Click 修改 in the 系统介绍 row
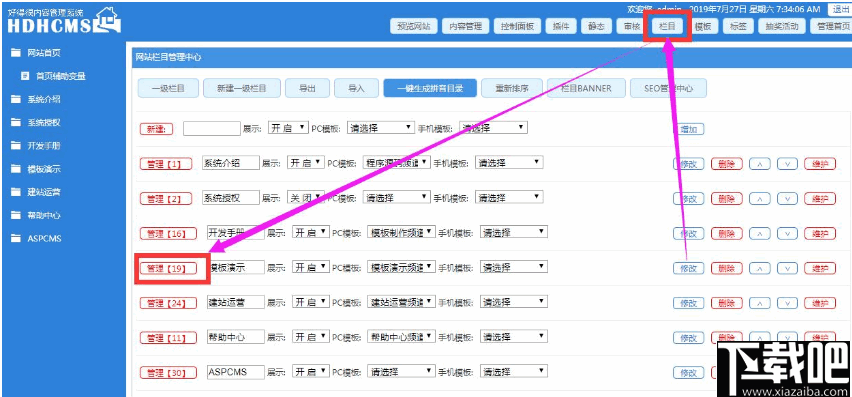Viewport: 852px width, 397px height. 688,164
